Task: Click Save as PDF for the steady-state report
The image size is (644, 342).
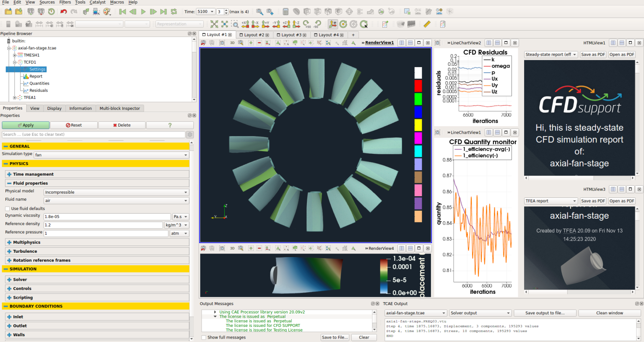Action: (593, 54)
